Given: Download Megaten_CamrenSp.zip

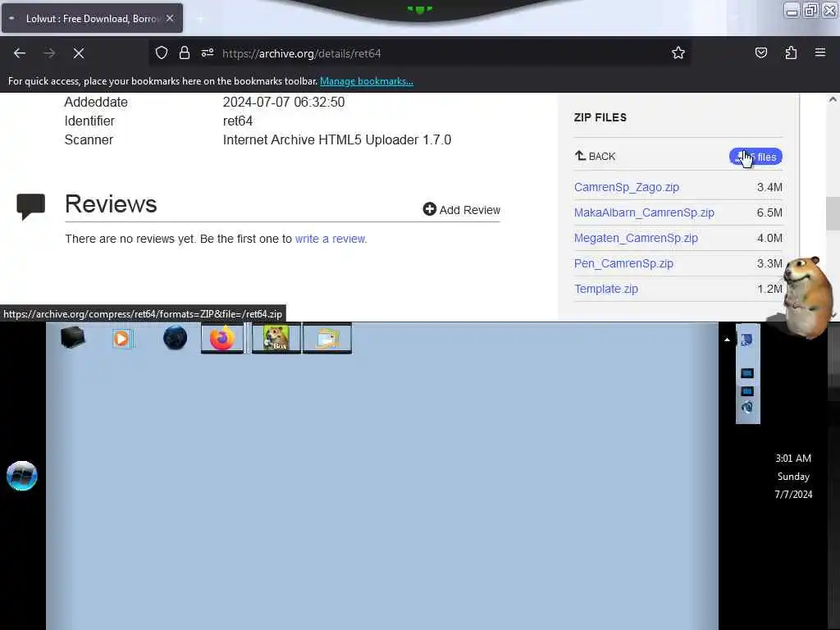Looking at the screenshot, I should pos(636,239).
